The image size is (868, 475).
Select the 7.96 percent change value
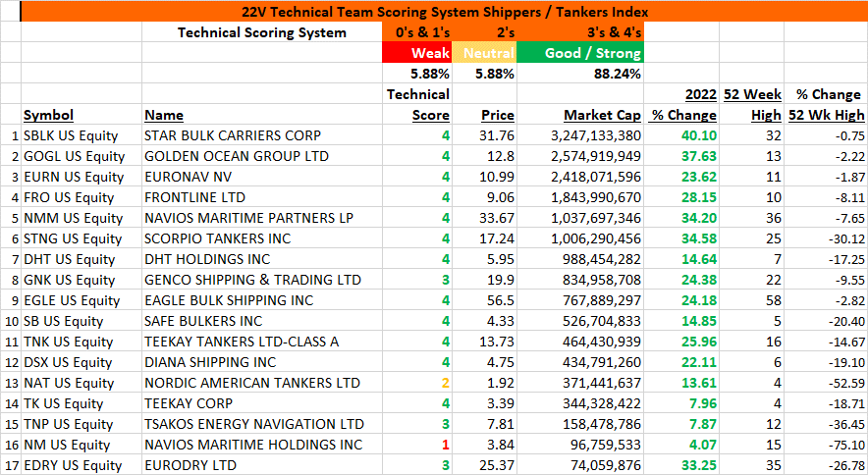pos(681,403)
